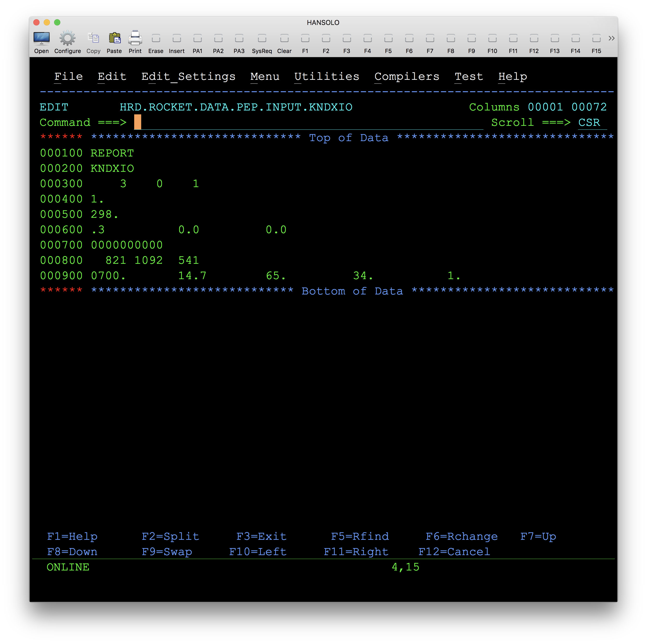Open the Utilities menu
This screenshot has width=647, height=644.
(x=327, y=77)
